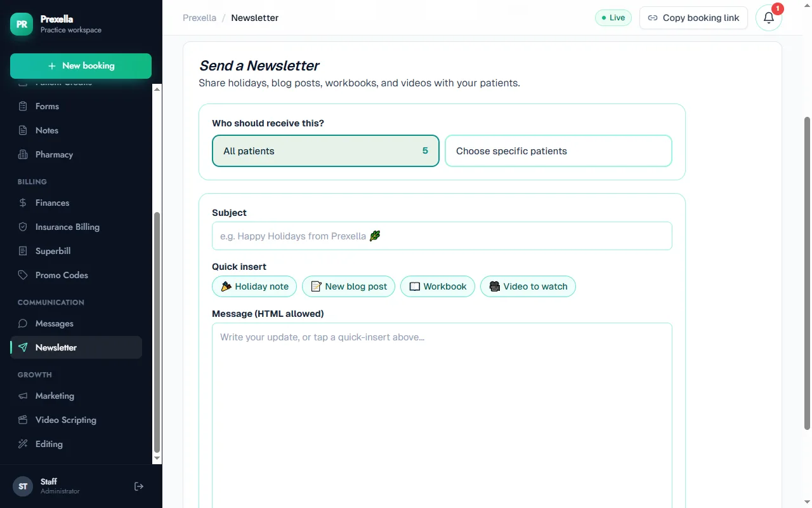Click the Promo Codes tag icon
812x508 pixels.
(x=23, y=275)
